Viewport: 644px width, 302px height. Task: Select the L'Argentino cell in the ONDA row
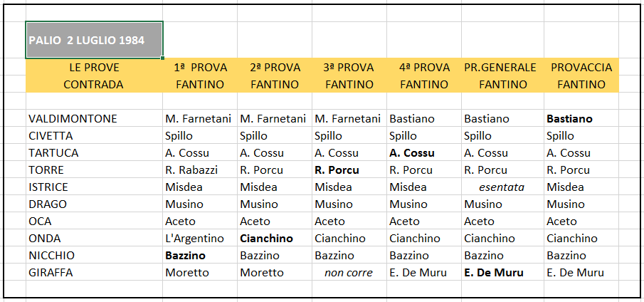click(200, 239)
